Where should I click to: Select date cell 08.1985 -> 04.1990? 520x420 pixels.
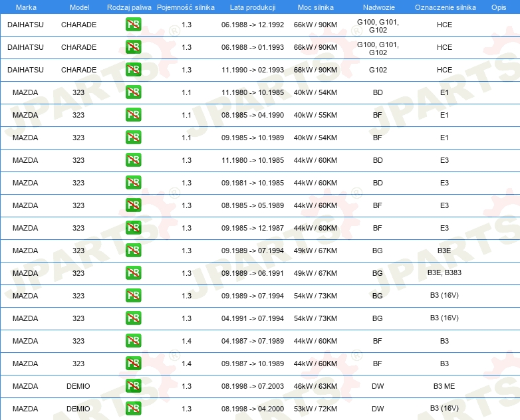(x=253, y=115)
